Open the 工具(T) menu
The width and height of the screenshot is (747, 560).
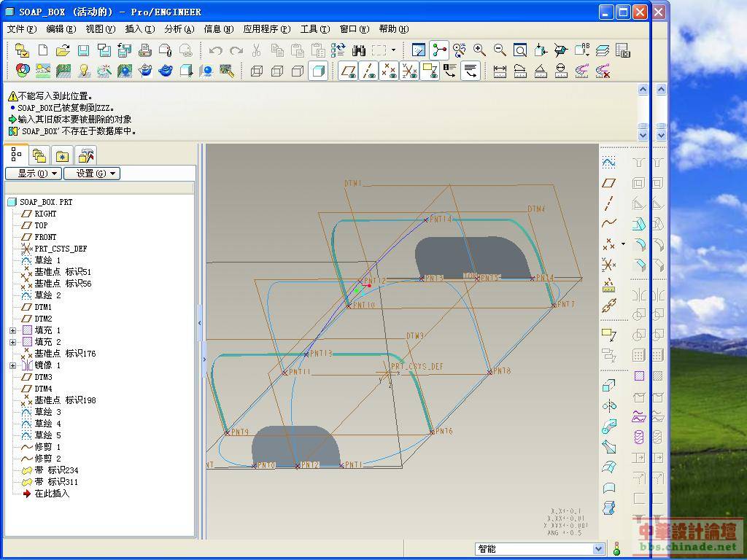(315, 29)
